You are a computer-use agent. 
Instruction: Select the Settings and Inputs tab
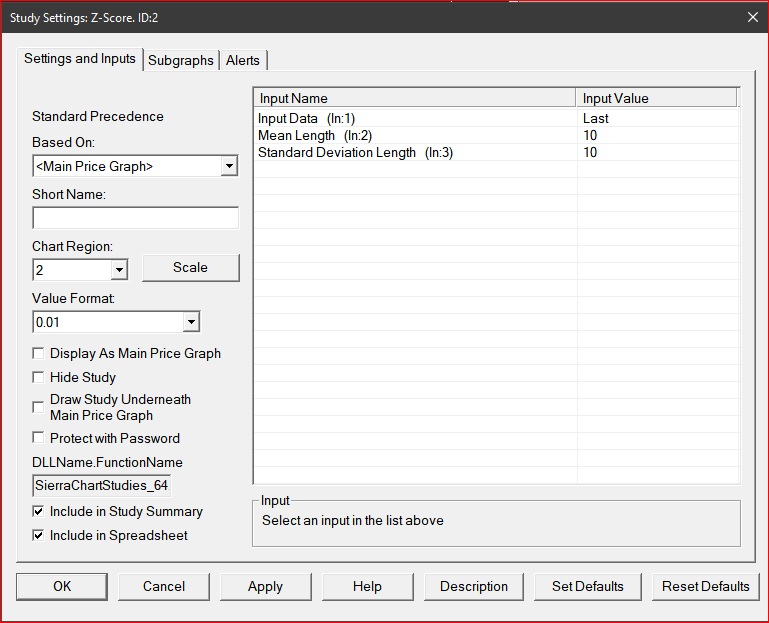click(80, 59)
